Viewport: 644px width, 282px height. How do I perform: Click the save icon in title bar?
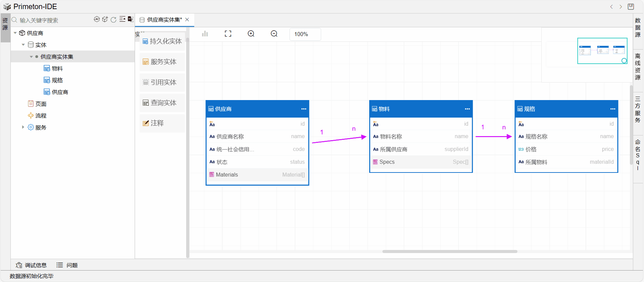(631, 7)
